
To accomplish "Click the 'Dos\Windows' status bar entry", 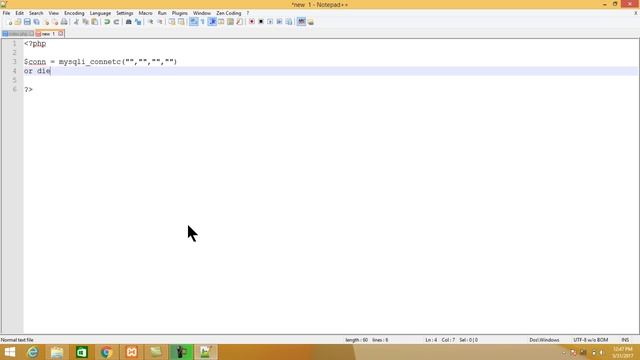I will 544,340.
